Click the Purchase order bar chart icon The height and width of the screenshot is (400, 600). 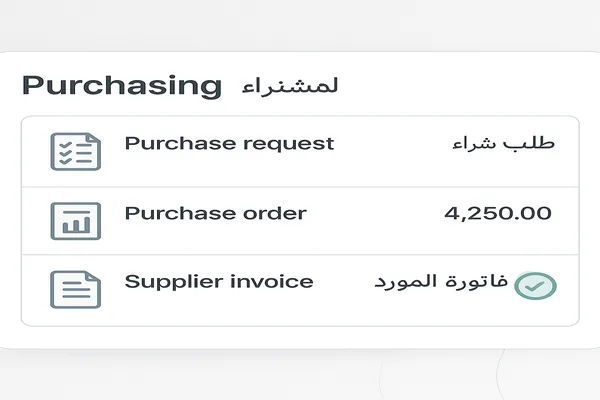coord(76,221)
